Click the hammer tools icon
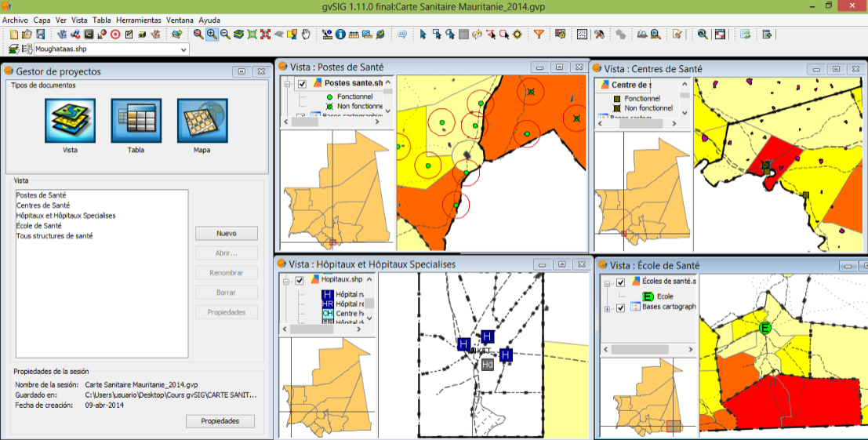 (x=600, y=35)
